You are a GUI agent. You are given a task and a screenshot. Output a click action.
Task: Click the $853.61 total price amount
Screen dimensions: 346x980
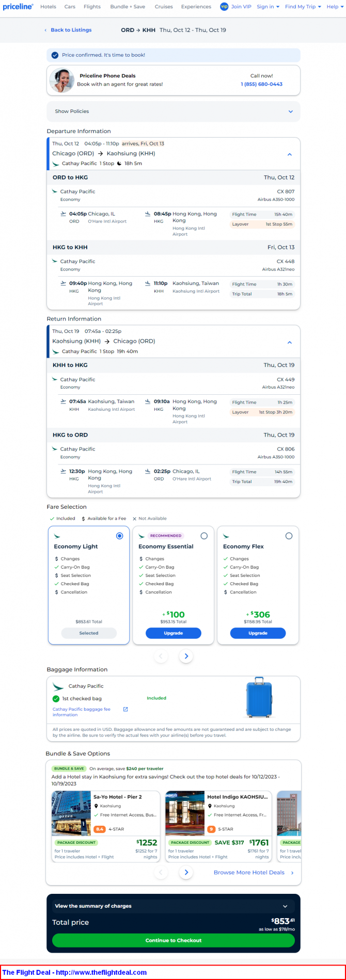(284, 922)
